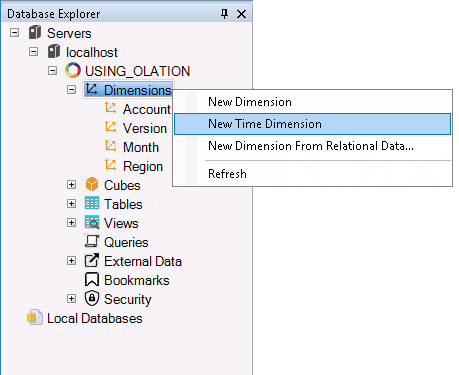This screenshot has height=375, width=459.
Task: Select the Bookmarks label
Action: (x=137, y=280)
